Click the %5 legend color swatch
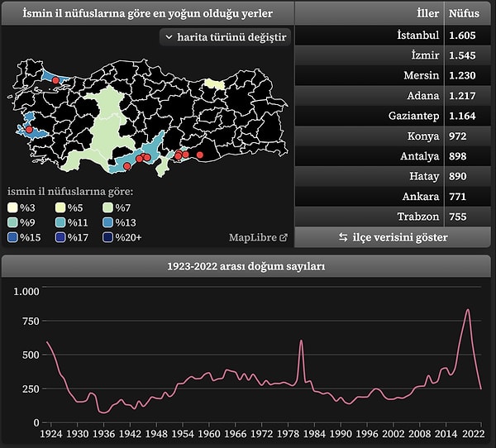The width and height of the screenshot is (496, 448). [60, 207]
